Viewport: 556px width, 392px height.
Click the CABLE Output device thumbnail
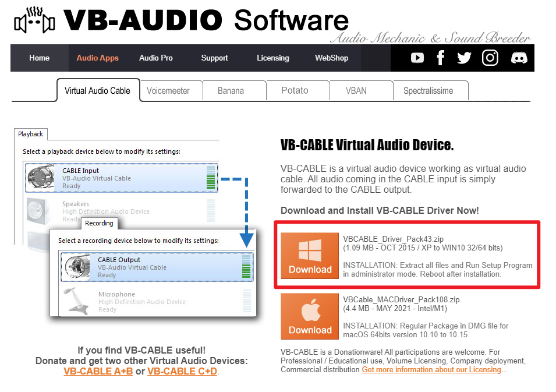click(77, 267)
